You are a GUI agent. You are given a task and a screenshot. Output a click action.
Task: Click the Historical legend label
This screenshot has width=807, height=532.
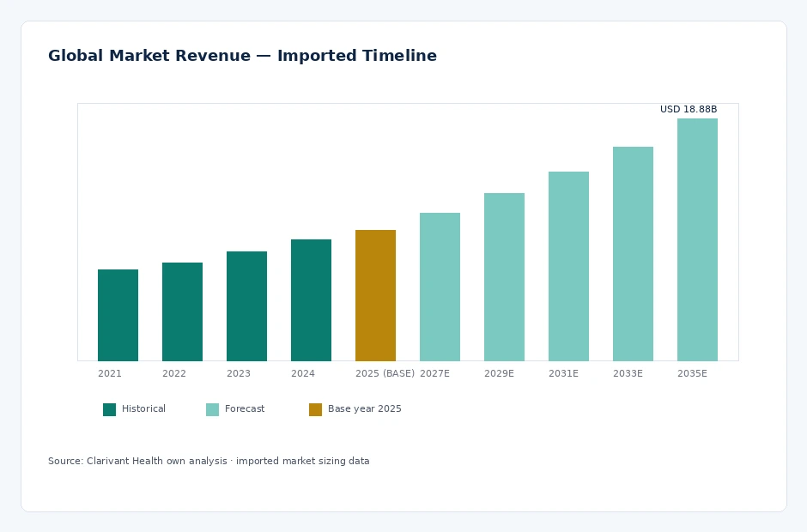click(x=143, y=408)
